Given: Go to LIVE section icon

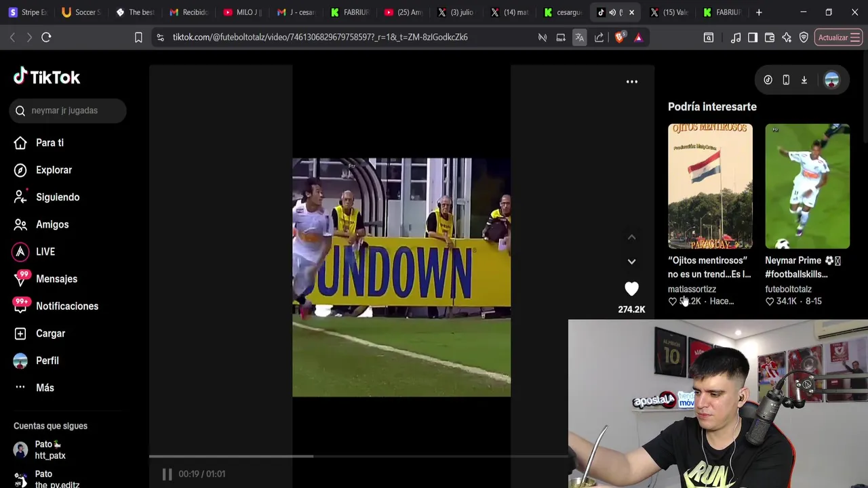Looking at the screenshot, I should click(20, 251).
